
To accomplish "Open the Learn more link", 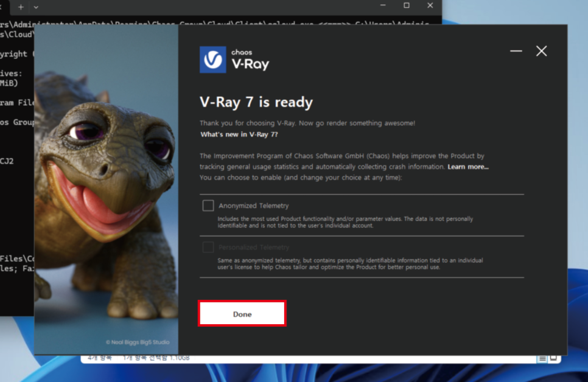I will pos(468,167).
